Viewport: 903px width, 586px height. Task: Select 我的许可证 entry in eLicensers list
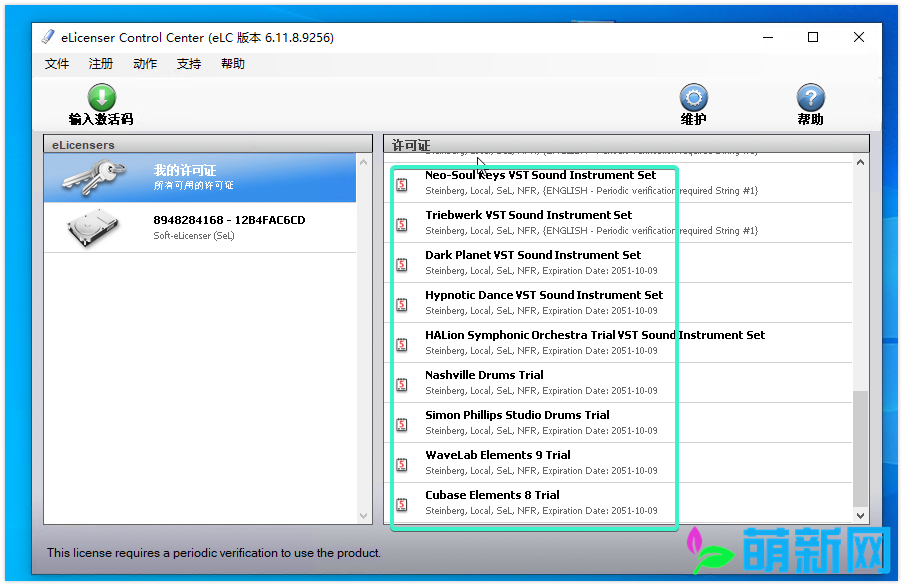pos(200,177)
